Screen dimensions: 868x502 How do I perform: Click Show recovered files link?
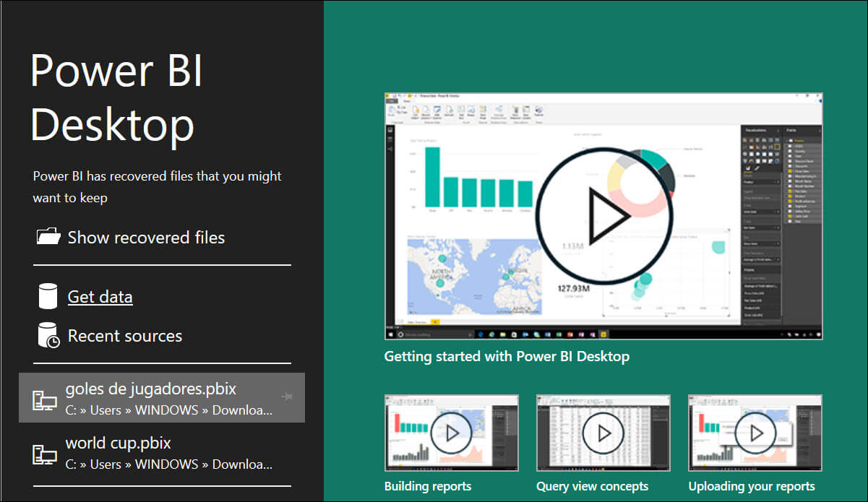click(x=146, y=238)
